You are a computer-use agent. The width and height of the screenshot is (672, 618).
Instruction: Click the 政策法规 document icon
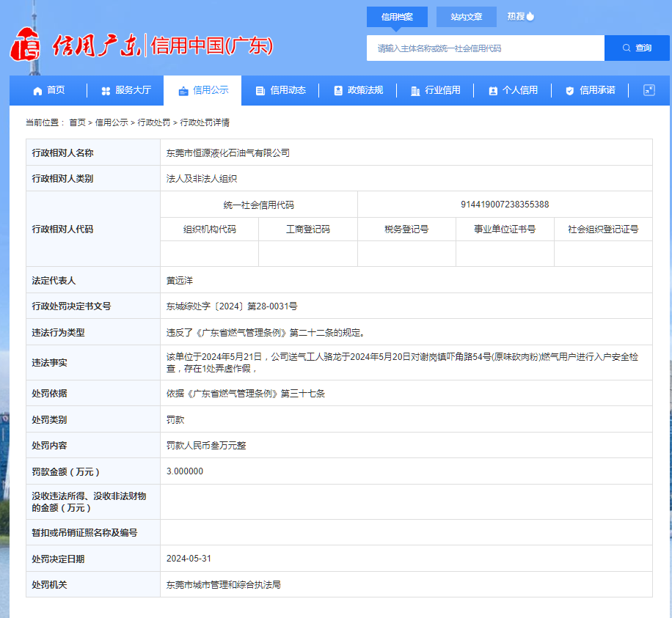(338, 91)
